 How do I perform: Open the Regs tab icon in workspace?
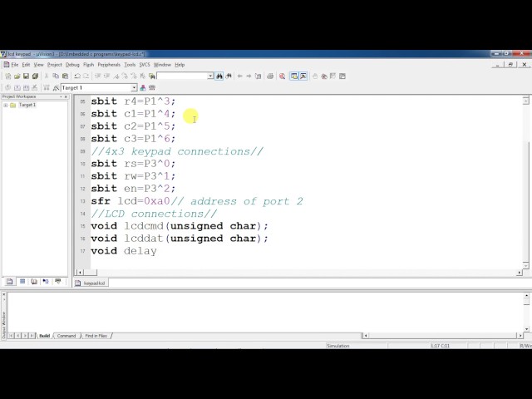pos(22,282)
